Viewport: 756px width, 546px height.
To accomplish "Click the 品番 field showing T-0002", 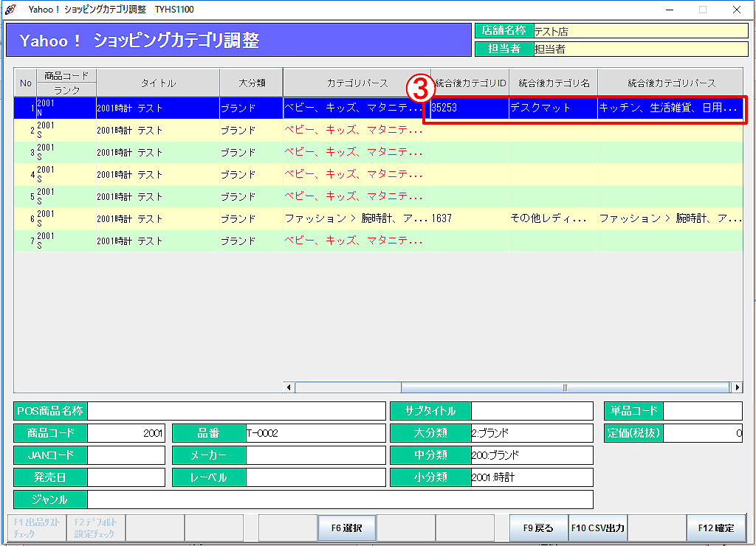I will pyautogui.click(x=315, y=433).
